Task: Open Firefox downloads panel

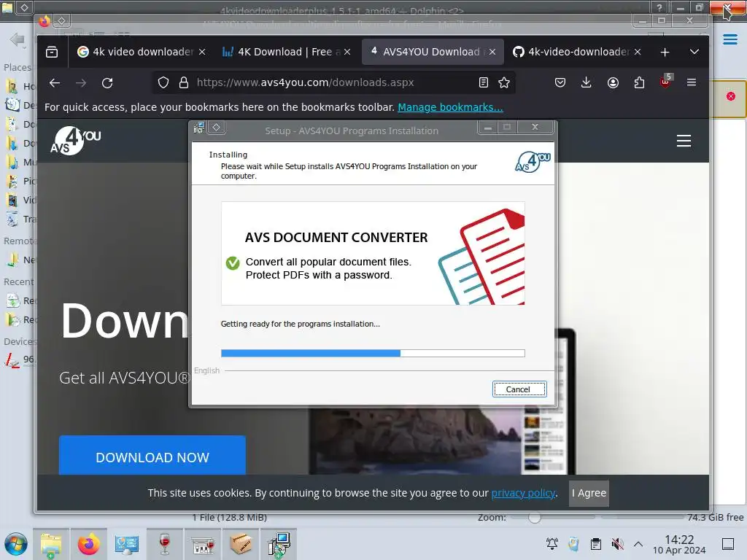Action: pyautogui.click(x=587, y=82)
